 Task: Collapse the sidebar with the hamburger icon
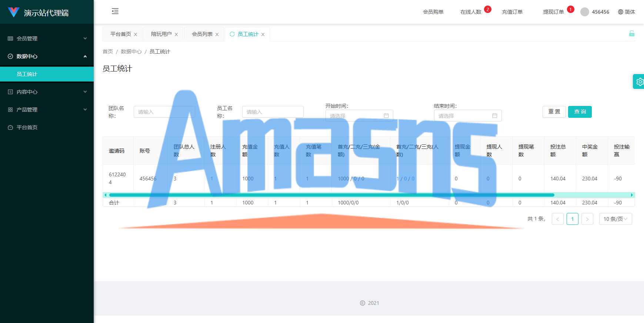pos(115,11)
